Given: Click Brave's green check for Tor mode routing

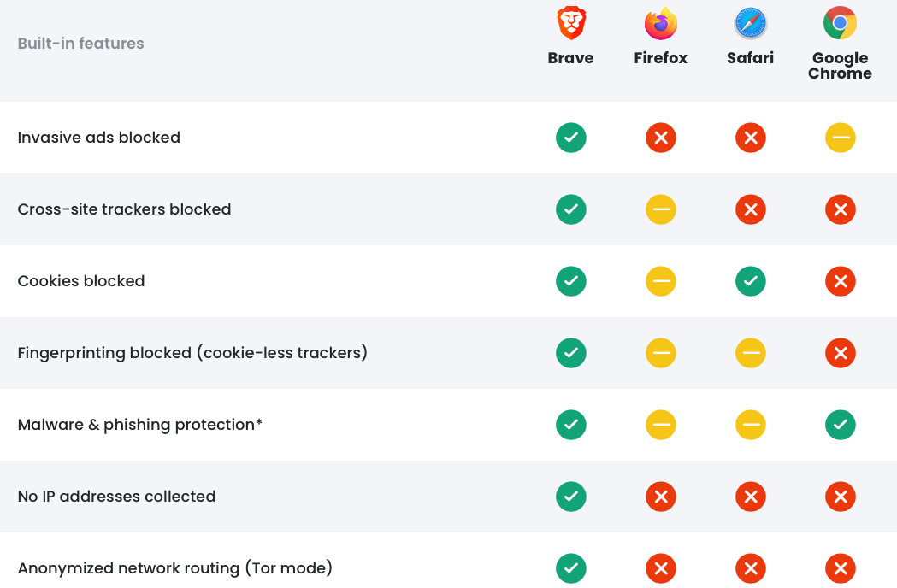Looking at the screenshot, I should click(x=571, y=568).
